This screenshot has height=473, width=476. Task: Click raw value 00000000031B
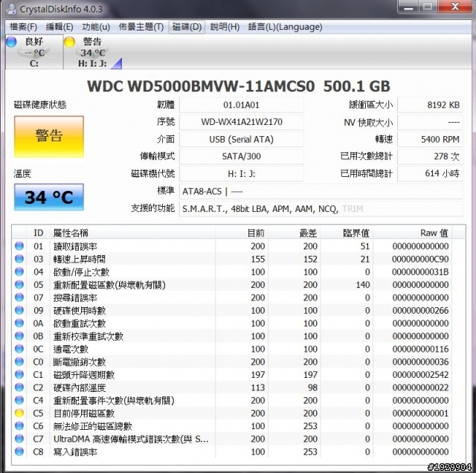420,272
